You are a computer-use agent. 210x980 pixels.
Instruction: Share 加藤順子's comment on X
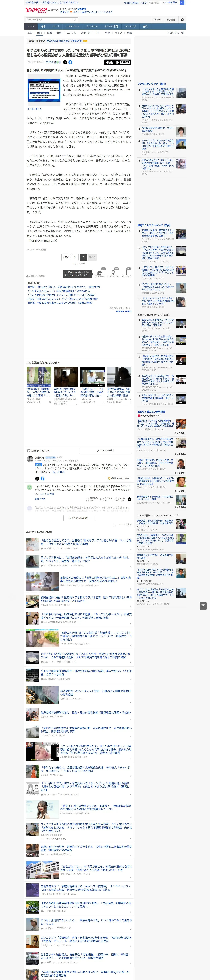pos(37,479)
